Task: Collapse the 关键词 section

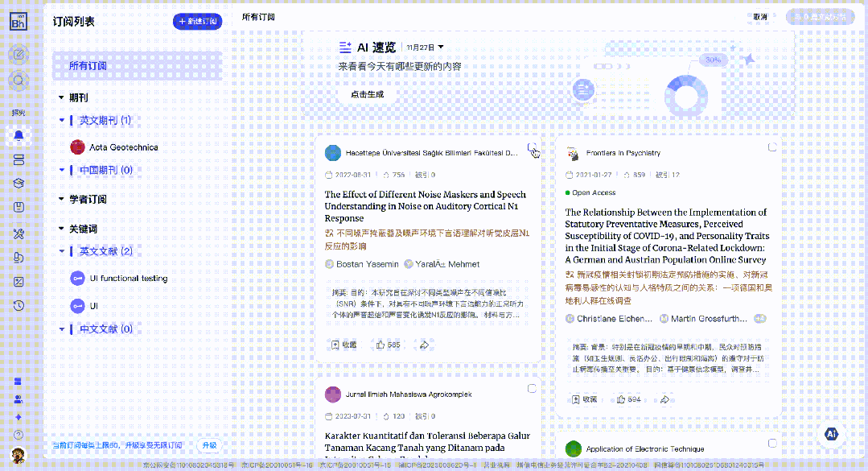Action: click(x=61, y=229)
